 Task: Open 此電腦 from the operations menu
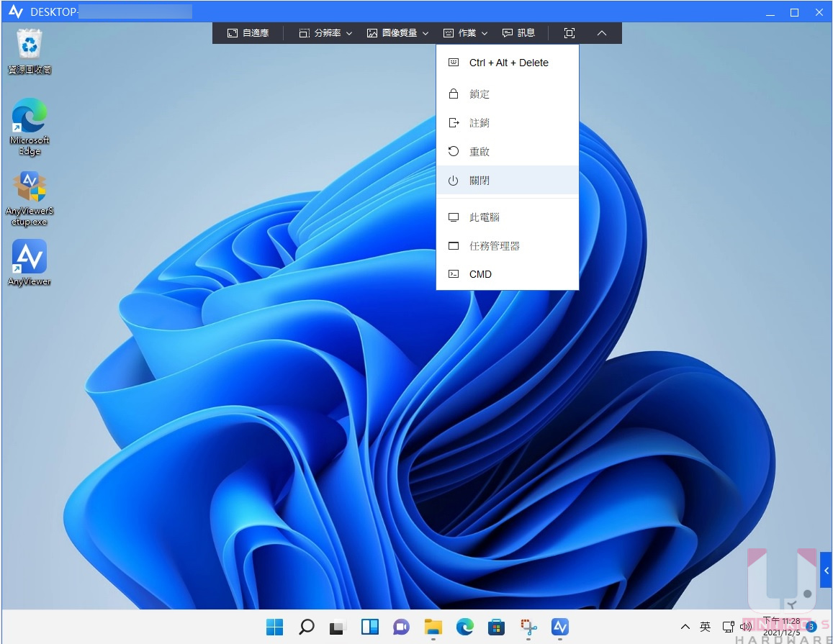point(508,217)
